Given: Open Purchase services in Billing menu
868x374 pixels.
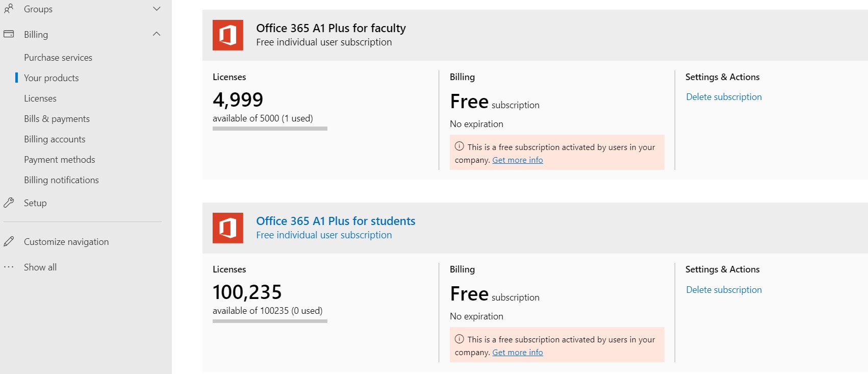Looking at the screenshot, I should pyautogui.click(x=58, y=58).
